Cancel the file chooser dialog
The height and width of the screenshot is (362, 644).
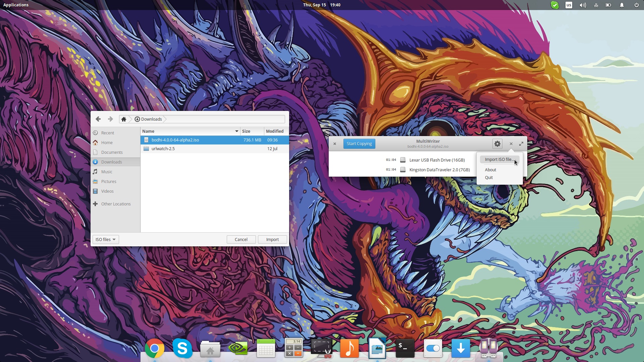click(x=241, y=239)
